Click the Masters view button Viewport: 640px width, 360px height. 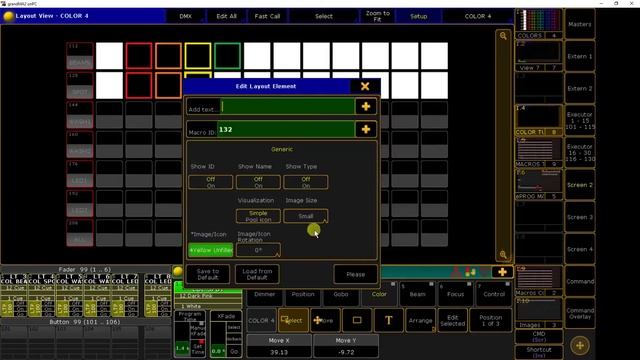(x=580, y=24)
